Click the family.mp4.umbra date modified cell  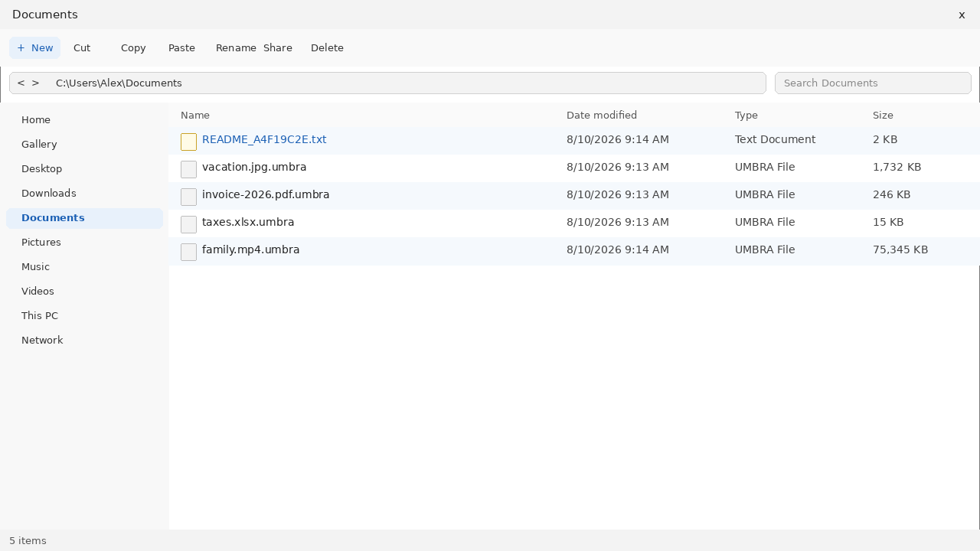(618, 249)
